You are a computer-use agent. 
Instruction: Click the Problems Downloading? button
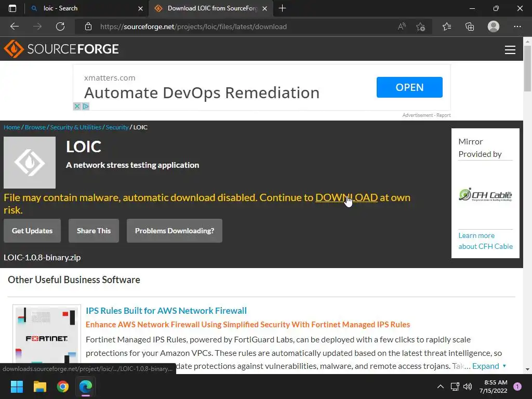(175, 231)
